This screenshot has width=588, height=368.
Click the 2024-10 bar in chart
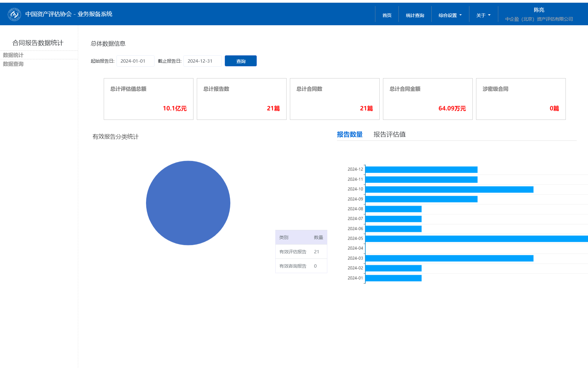pyautogui.click(x=449, y=189)
